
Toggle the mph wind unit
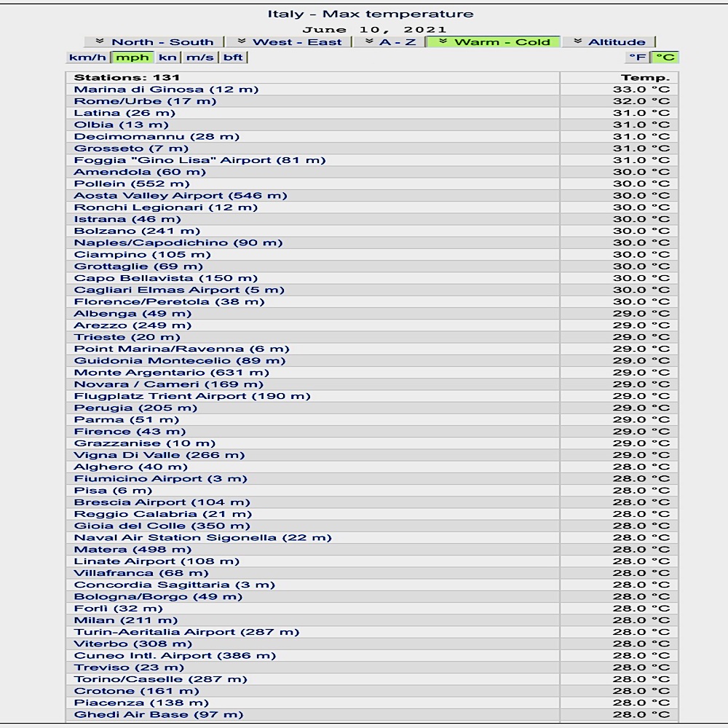click(x=132, y=58)
